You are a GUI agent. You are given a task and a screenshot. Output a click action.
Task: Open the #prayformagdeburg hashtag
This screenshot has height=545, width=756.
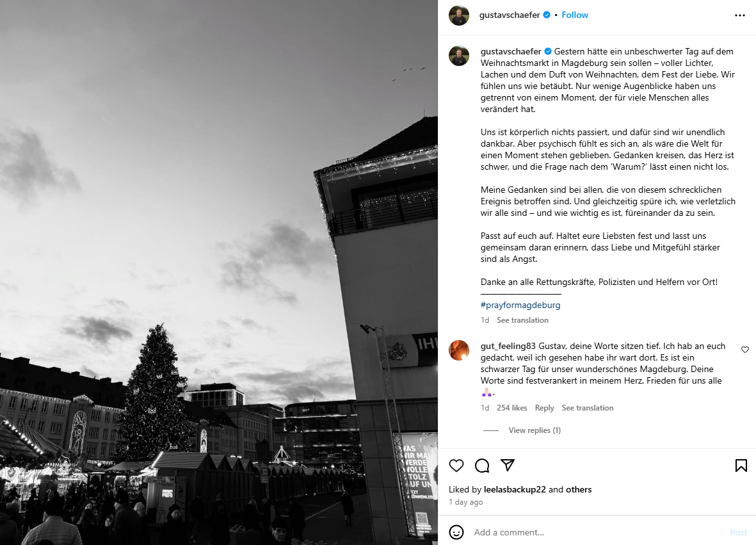tap(520, 305)
